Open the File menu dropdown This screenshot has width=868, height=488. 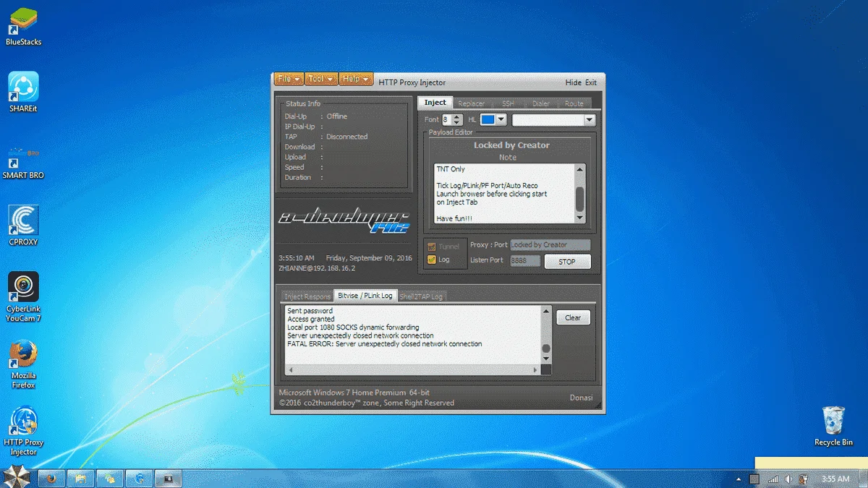coord(288,79)
